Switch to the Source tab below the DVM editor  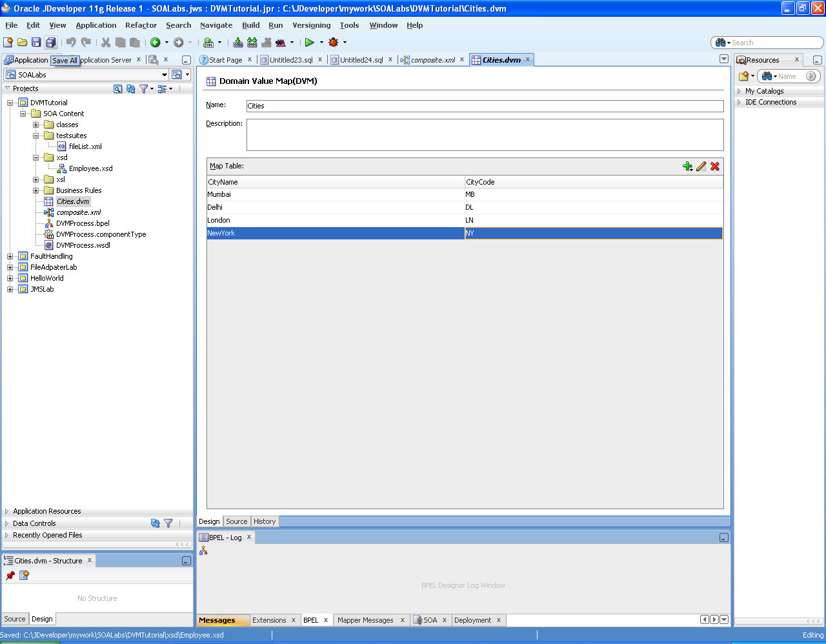(x=236, y=521)
